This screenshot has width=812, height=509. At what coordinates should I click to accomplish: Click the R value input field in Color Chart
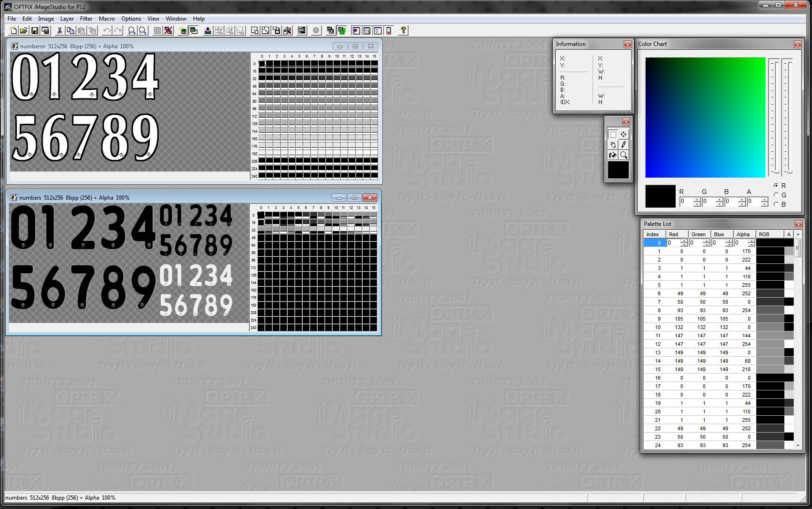point(686,202)
